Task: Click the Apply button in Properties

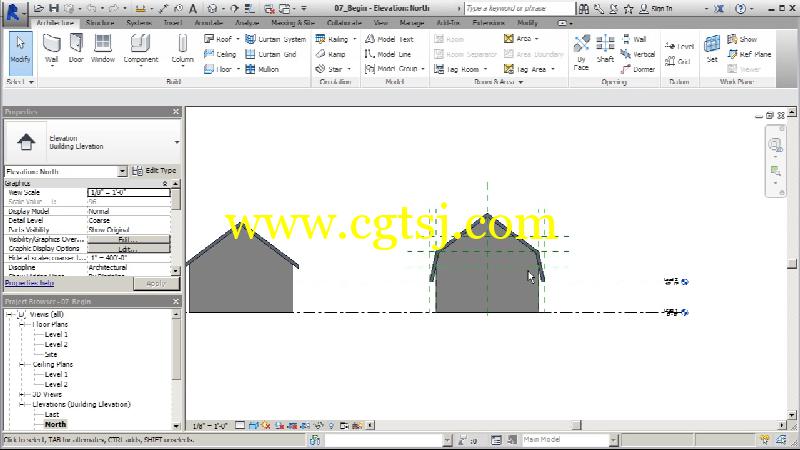Action: (156, 284)
